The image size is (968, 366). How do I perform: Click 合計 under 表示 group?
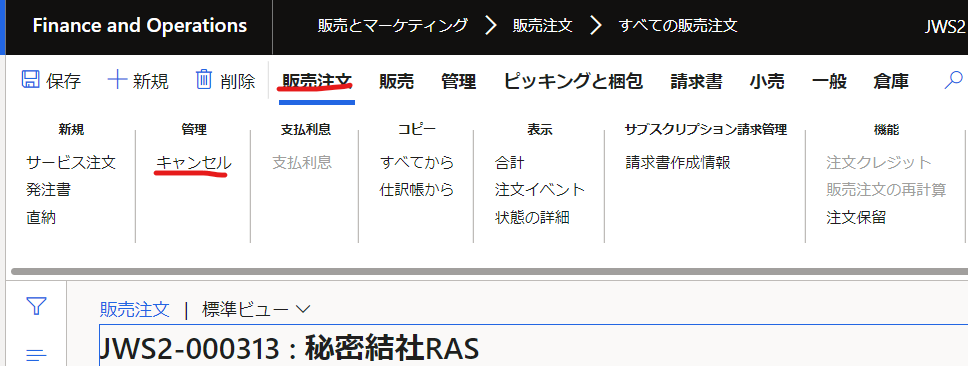coord(509,163)
